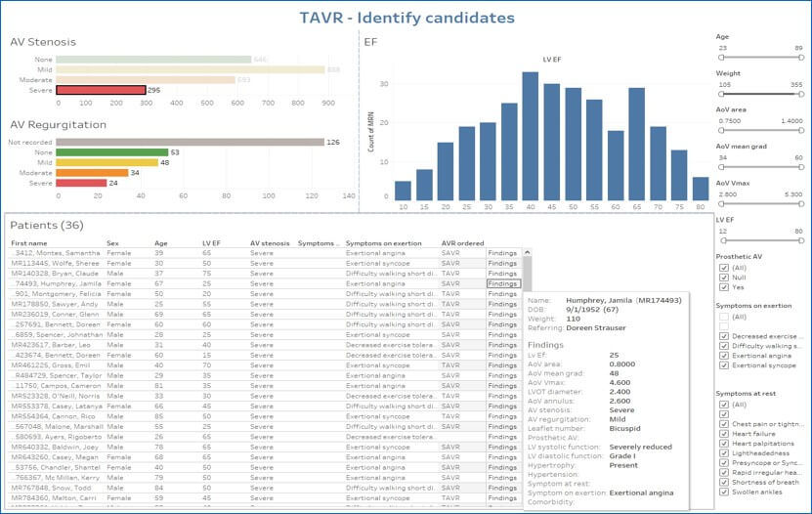Open Findings for Snow, Todd row
This screenshot has width=812, height=514.
502,488
